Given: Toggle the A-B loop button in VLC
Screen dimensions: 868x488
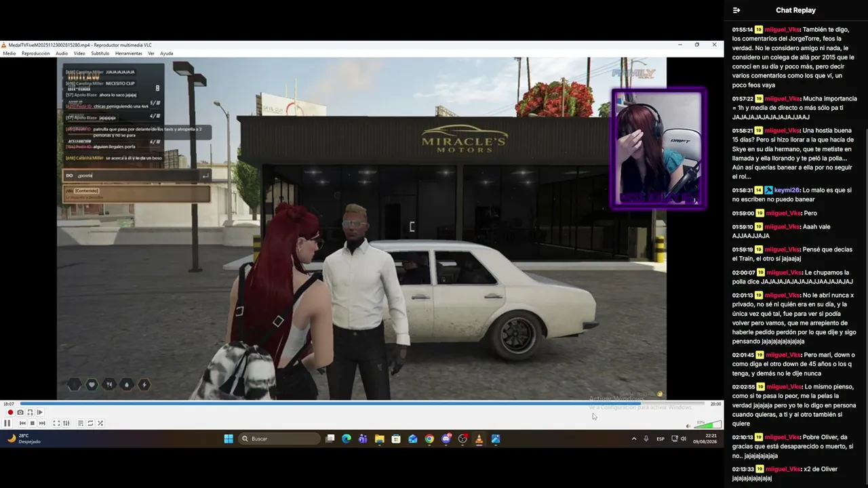Looking at the screenshot, I should pyautogui.click(x=30, y=412).
